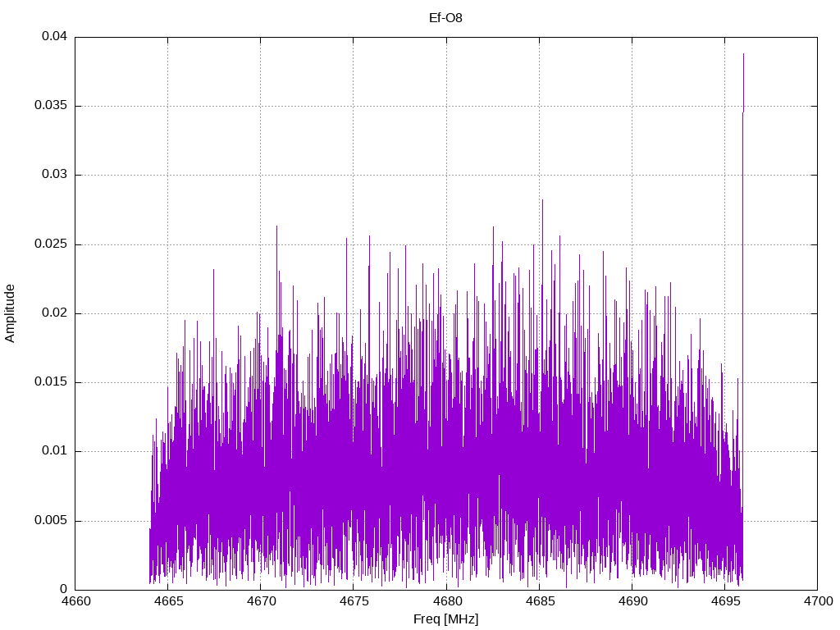Click the 0 y-axis tick label
840x630 pixels.
[64, 589]
